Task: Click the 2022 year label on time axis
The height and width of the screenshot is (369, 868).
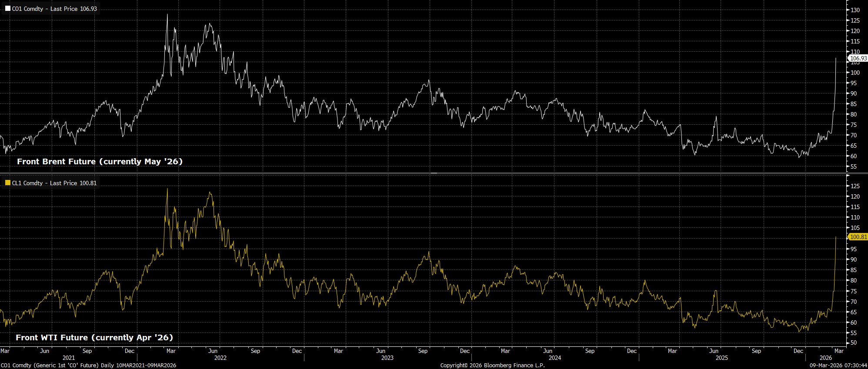Action: coord(220,358)
